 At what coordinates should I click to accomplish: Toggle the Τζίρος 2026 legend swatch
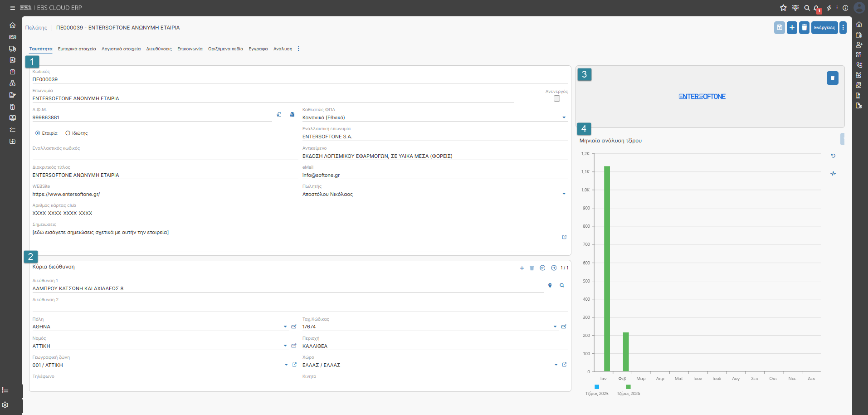pyautogui.click(x=629, y=387)
